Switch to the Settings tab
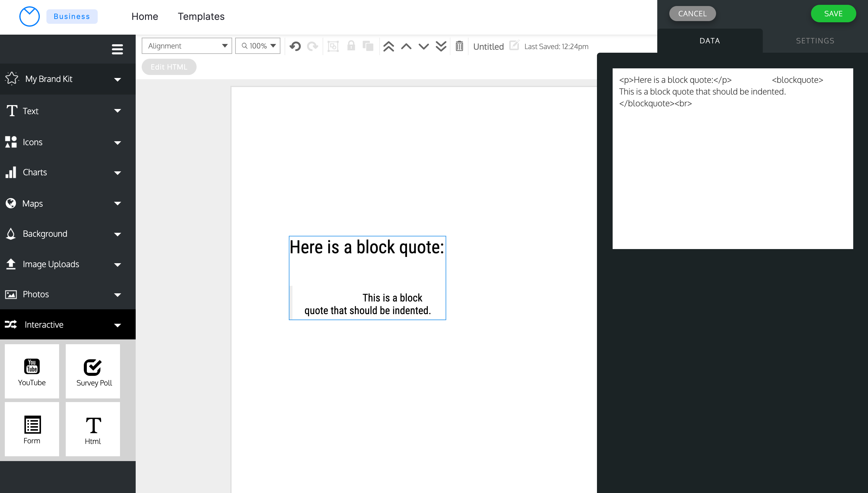The height and width of the screenshot is (493, 868). pos(815,41)
